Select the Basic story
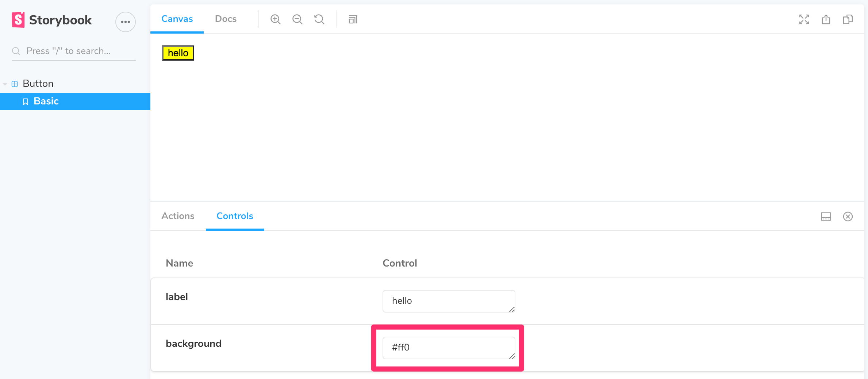Screen dimensions: 868x379 point(46,101)
